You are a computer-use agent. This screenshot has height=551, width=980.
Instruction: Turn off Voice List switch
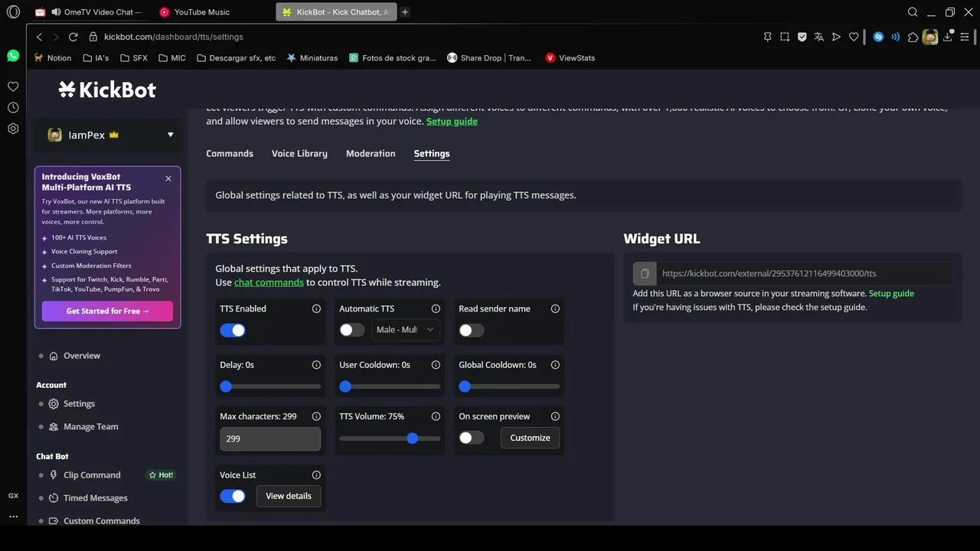[x=233, y=496]
